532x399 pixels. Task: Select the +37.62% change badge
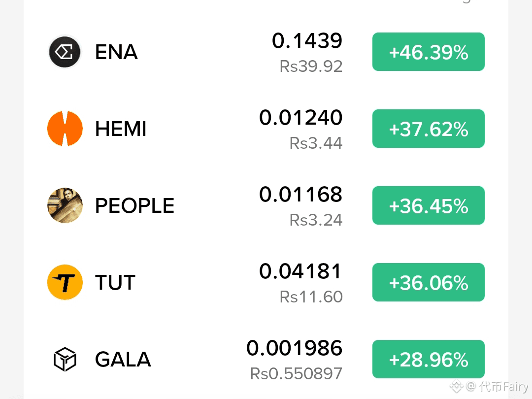[428, 129]
